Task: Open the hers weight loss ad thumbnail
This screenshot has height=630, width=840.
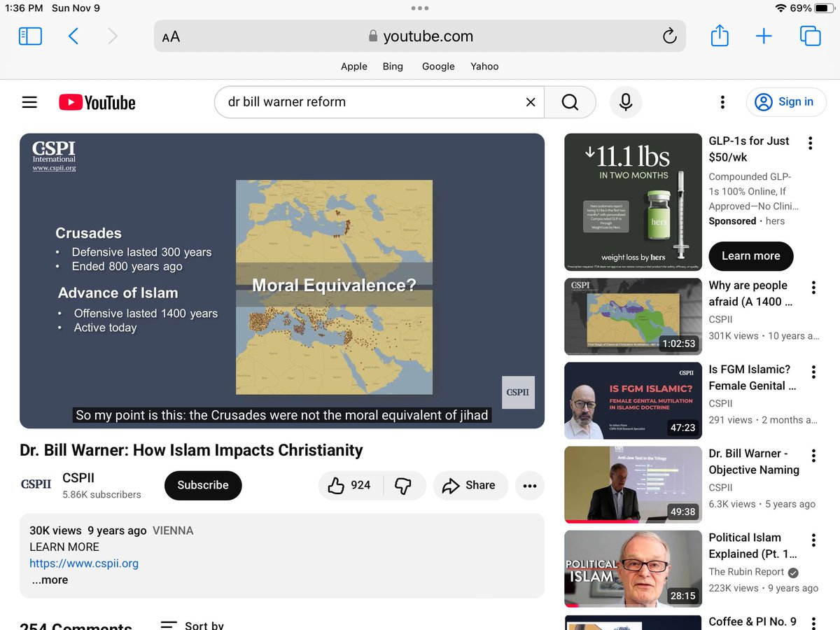Action: pos(633,202)
